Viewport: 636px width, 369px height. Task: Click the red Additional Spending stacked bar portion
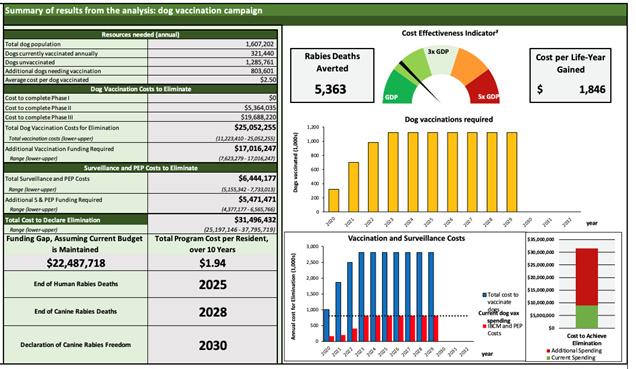(x=587, y=277)
